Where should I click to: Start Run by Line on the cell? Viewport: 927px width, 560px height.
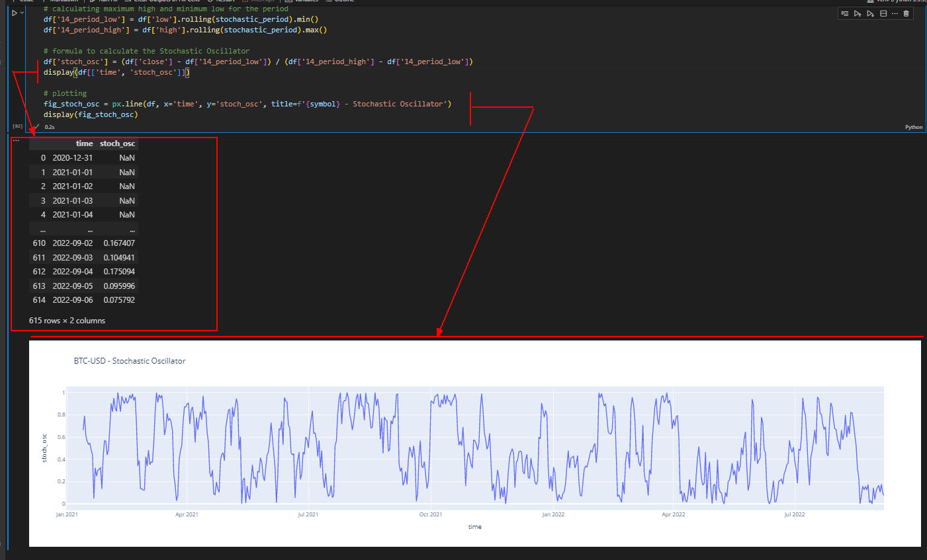pos(845,13)
